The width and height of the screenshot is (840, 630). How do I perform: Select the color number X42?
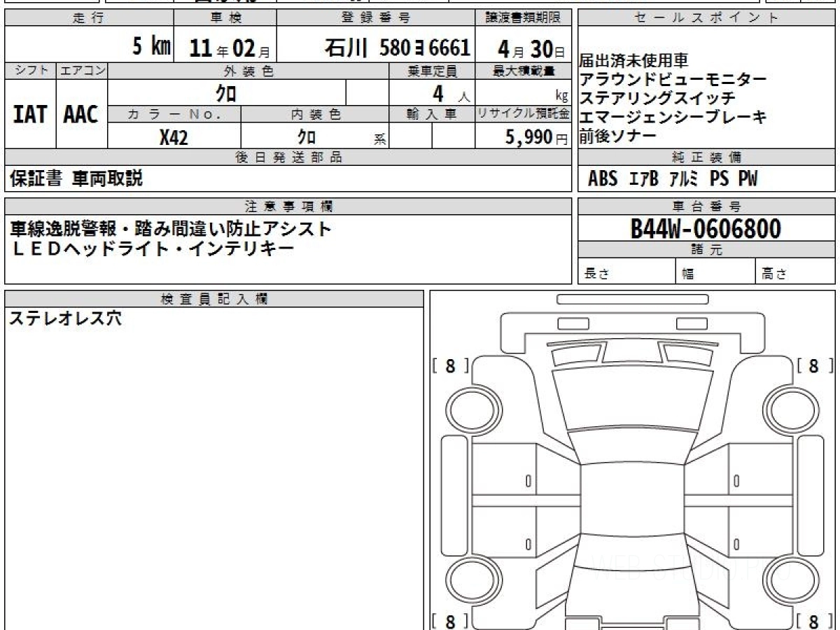pos(174,137)
